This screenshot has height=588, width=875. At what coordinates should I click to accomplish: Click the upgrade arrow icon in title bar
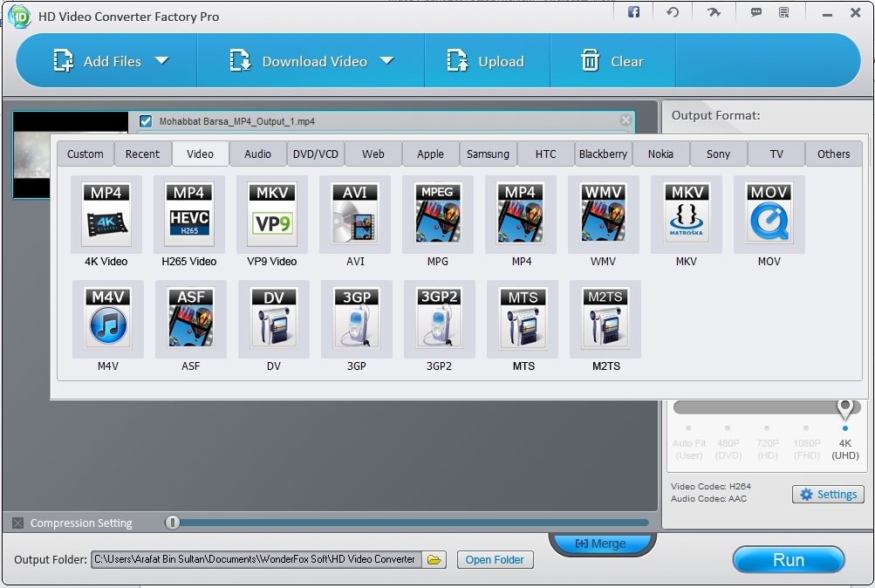pos(714,12)
